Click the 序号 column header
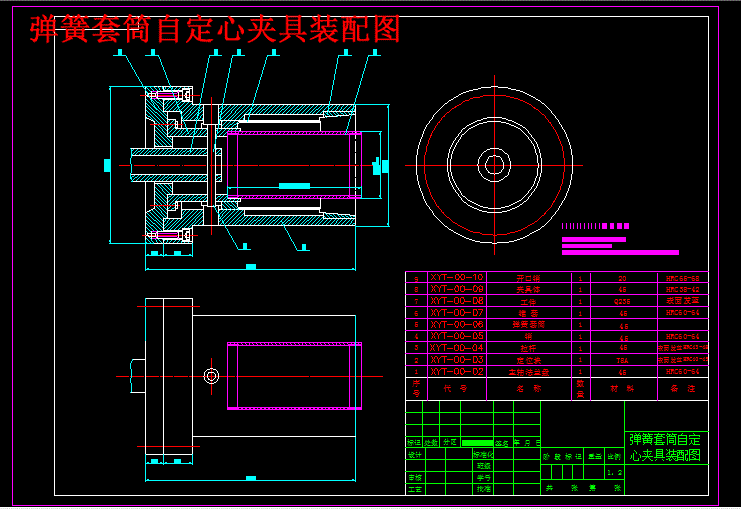The height and width of the screenshot is (509, 741). [416, 388]
